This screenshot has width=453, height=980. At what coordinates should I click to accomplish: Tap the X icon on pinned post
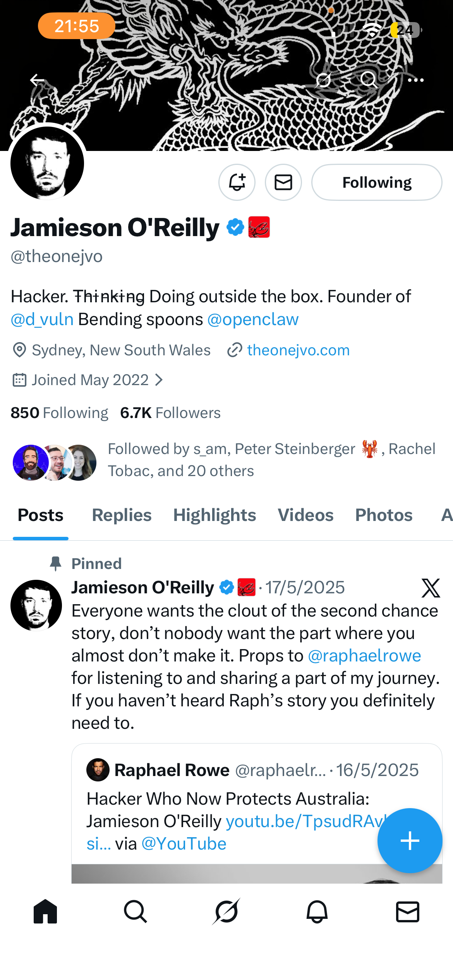click(431, 588)
